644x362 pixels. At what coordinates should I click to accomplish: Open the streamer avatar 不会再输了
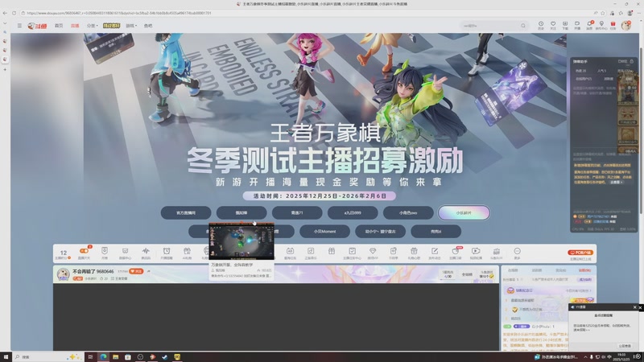[63, 274]
